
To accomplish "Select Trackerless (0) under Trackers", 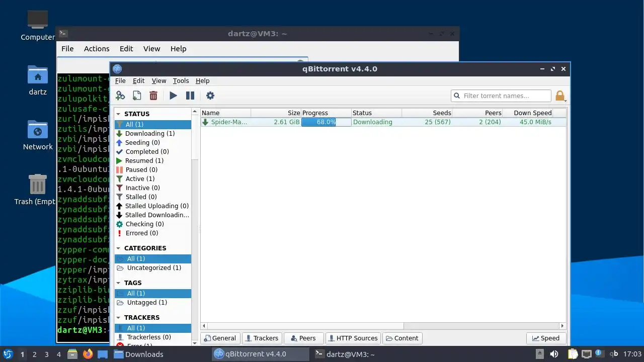I will click(153, 337).
